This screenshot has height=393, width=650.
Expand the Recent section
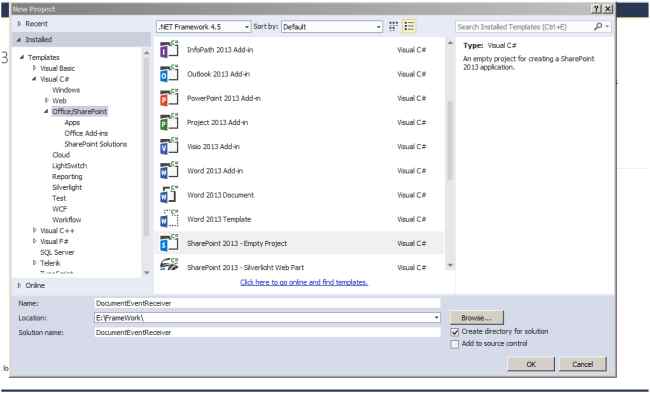(19, 24)
